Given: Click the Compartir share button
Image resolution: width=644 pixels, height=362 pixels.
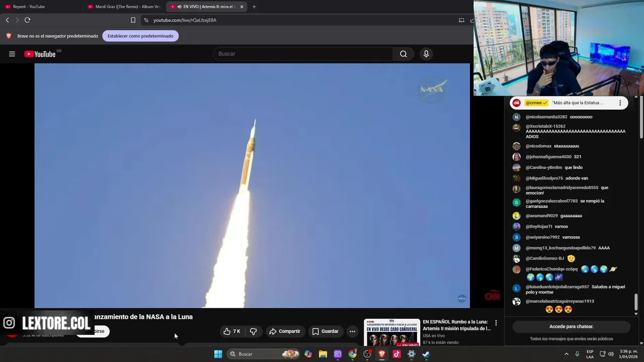Looking at the screenshot, I should tap(285, 331).
